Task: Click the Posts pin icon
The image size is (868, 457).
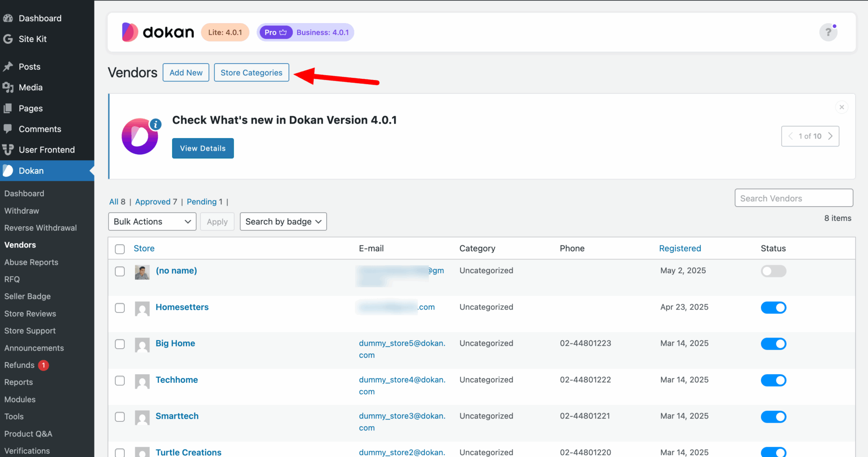Action: pos(8,67)
